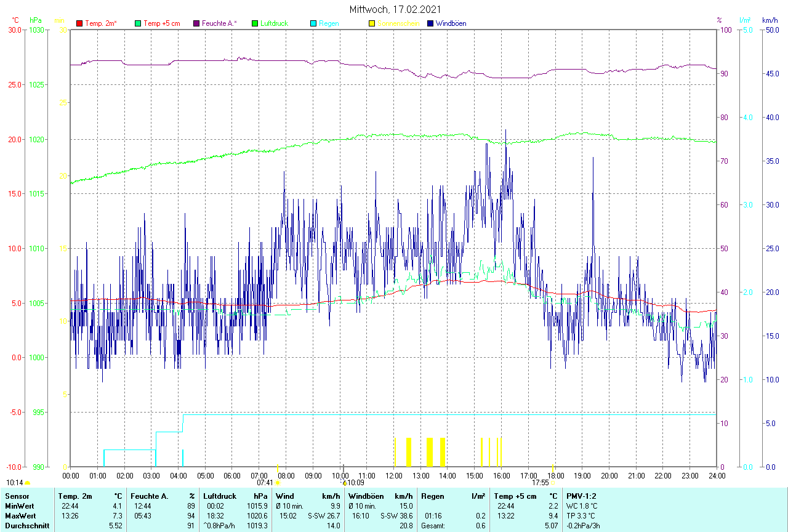788x532 pixels.
Task: Click the green Temp +5 cm legend swatch
Action: click(138, 23)
